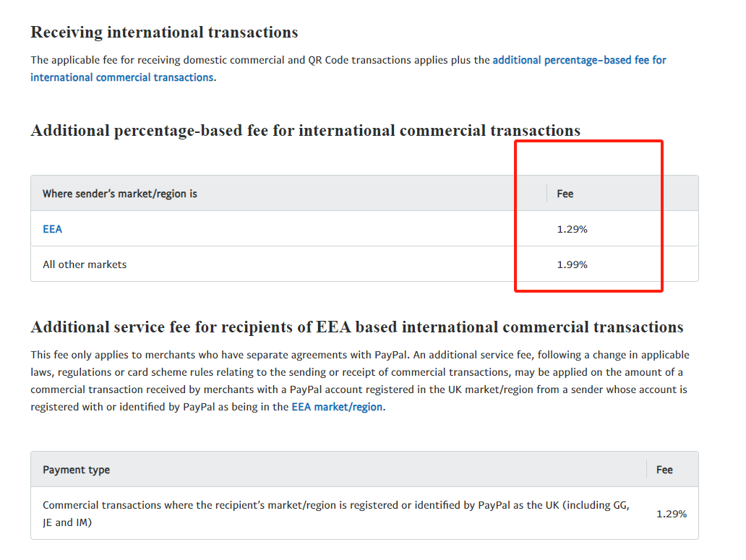The image size is (746, 560).
Task: Click the Fee header in the sender's market table
Action: (565, 194)
